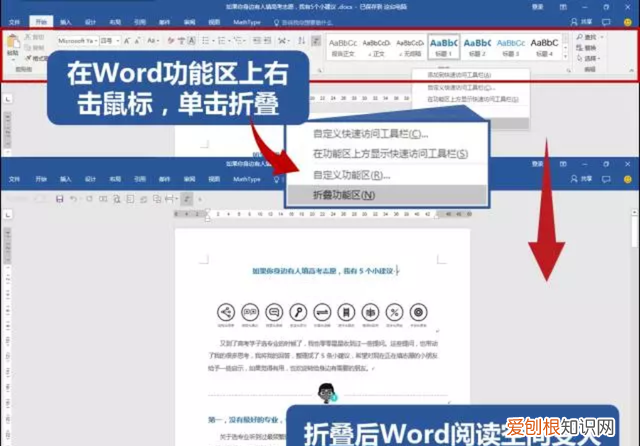Apply the 标题 4 style
This screenshot has height=446, width=640.
coord(544,47)
